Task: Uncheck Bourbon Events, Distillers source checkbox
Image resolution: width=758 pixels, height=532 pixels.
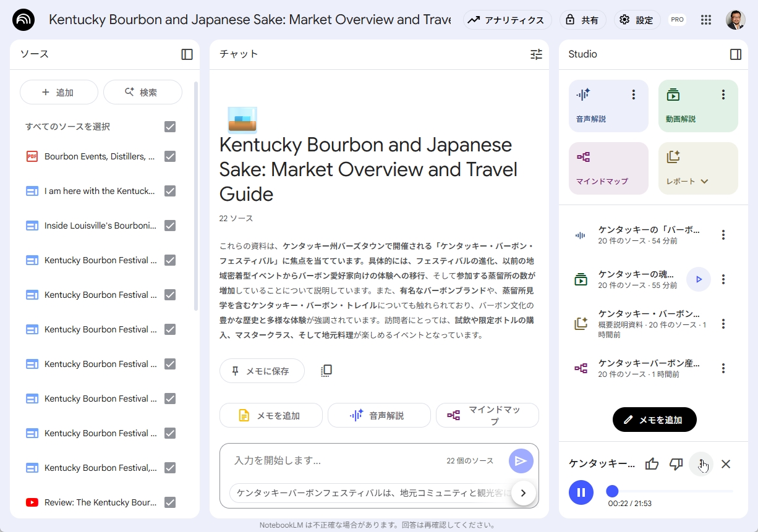Action: [x=170, y=156]
